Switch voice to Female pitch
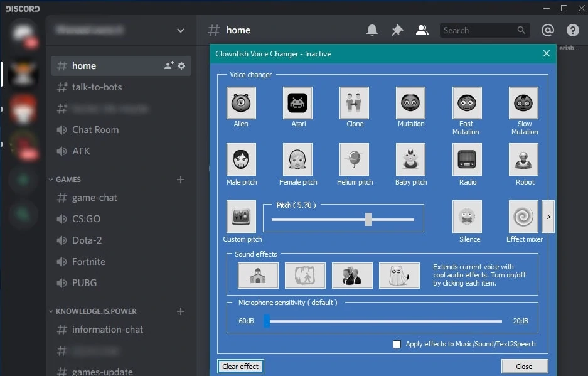This screenshot has width=588, height=376. pyautogui.click(x=297, y=159)
